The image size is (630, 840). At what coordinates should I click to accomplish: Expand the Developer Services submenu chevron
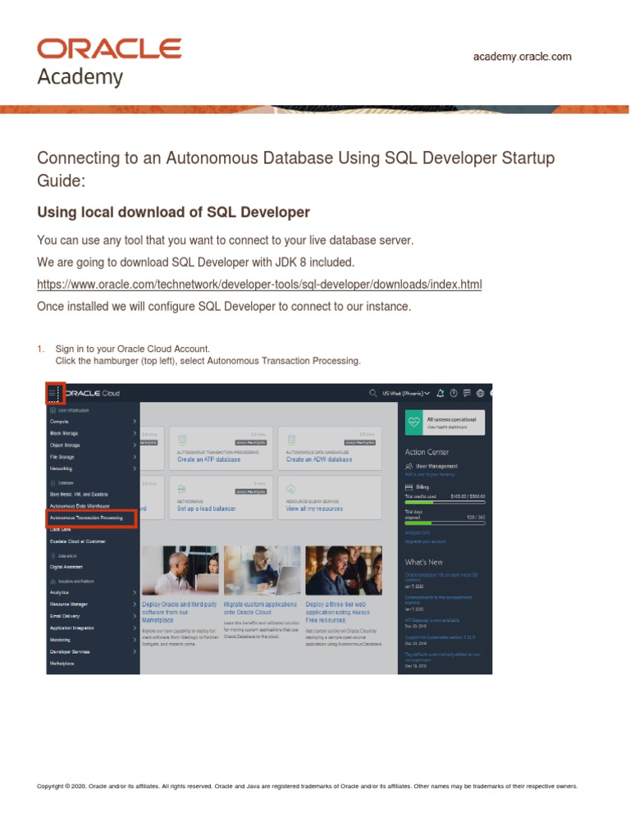pos(135,651)
